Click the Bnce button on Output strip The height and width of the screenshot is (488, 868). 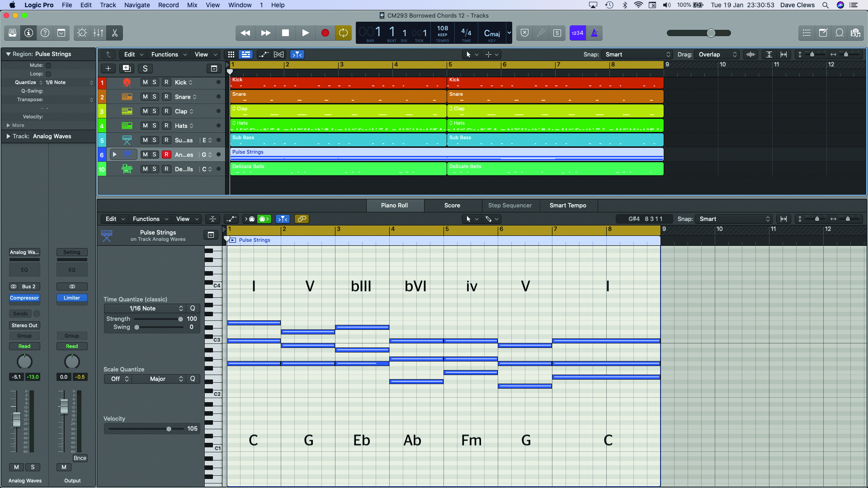pos(80,458)
